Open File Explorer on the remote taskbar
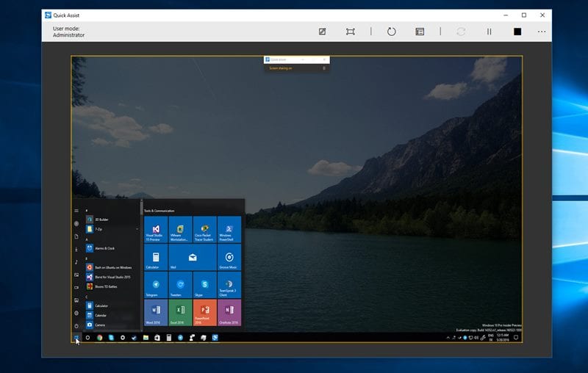Viewport: 588px width, 373px height. coord(146,338)
